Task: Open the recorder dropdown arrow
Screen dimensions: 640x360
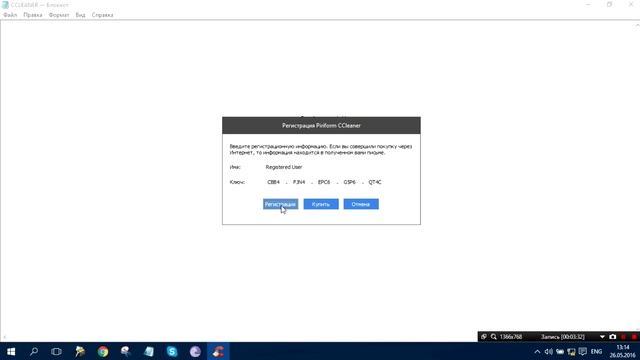Action: pyautogui.click(x=602, y=337)
